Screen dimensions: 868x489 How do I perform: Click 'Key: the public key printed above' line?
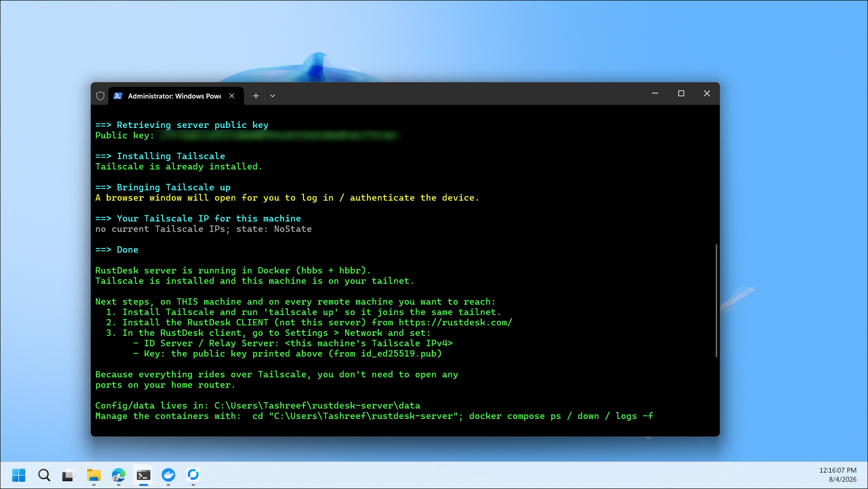pos(287,354)
